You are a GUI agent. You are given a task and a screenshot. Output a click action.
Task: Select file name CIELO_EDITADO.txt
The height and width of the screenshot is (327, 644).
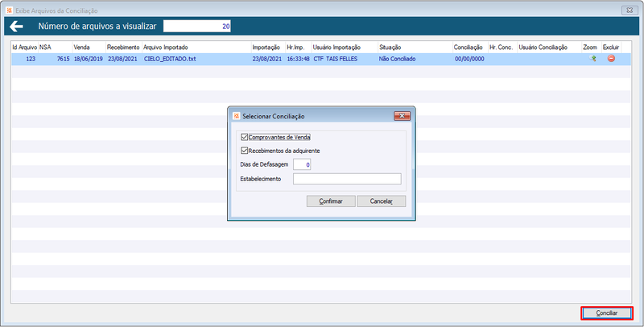pos(170,59)
